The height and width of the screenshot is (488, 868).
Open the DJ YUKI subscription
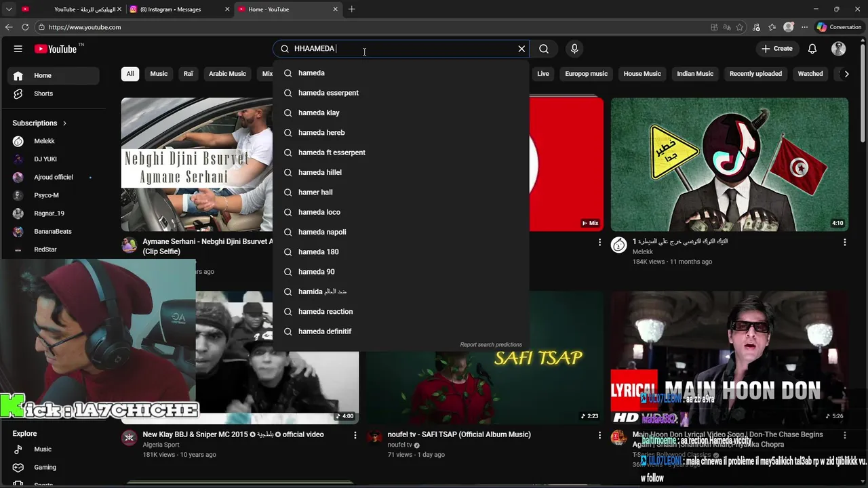[x=54, y=159]
